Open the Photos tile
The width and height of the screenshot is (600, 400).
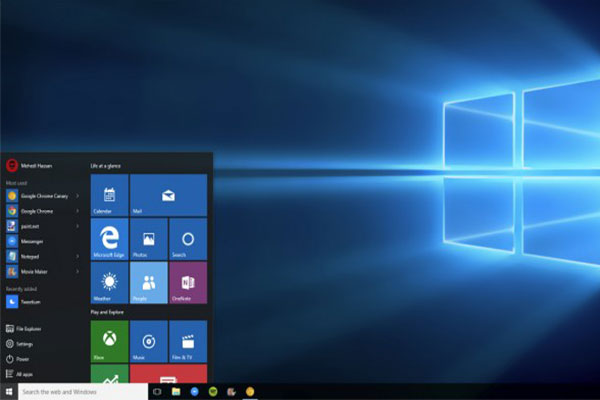(149, 239)
